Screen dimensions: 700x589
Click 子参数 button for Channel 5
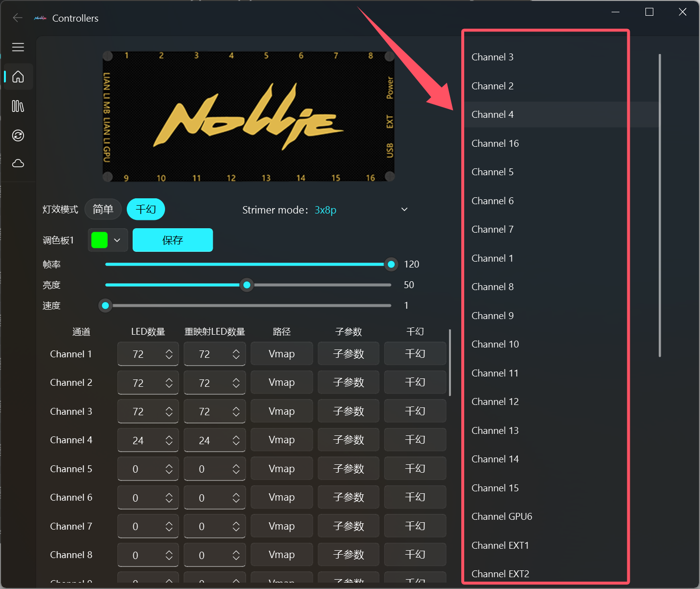(x=349, y=469)
